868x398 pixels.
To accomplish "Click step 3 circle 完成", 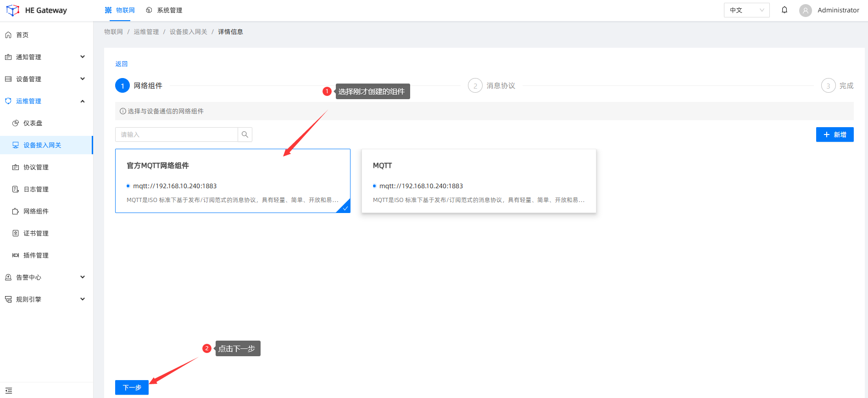I will click(x=829, y=85).
